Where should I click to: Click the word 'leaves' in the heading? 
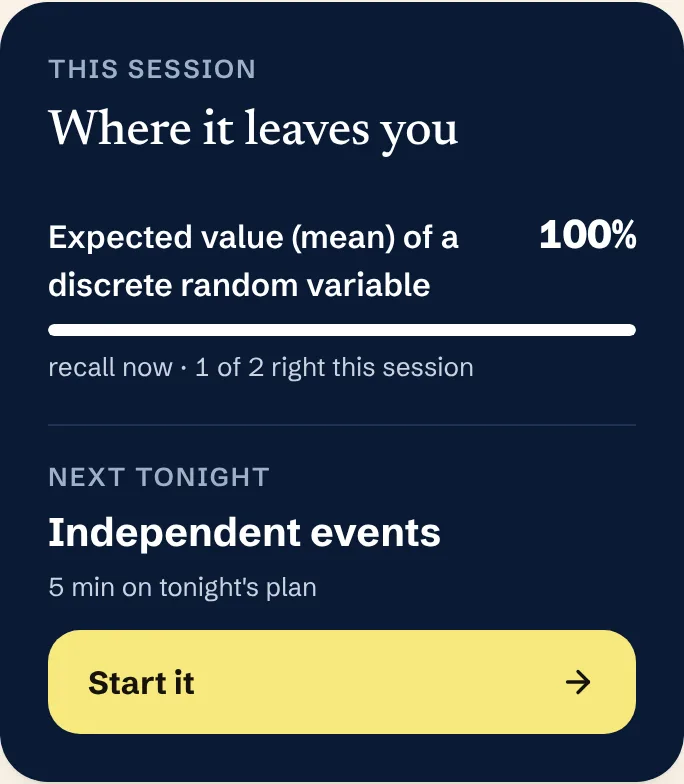click(306, 128)
